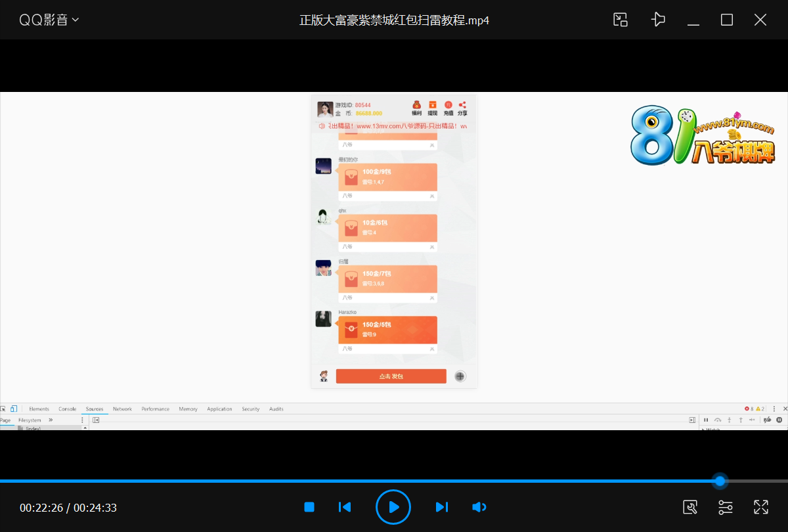
Task: Select the Network tab in DevTools
Action: pyautogui.click(x=122, y=409)
